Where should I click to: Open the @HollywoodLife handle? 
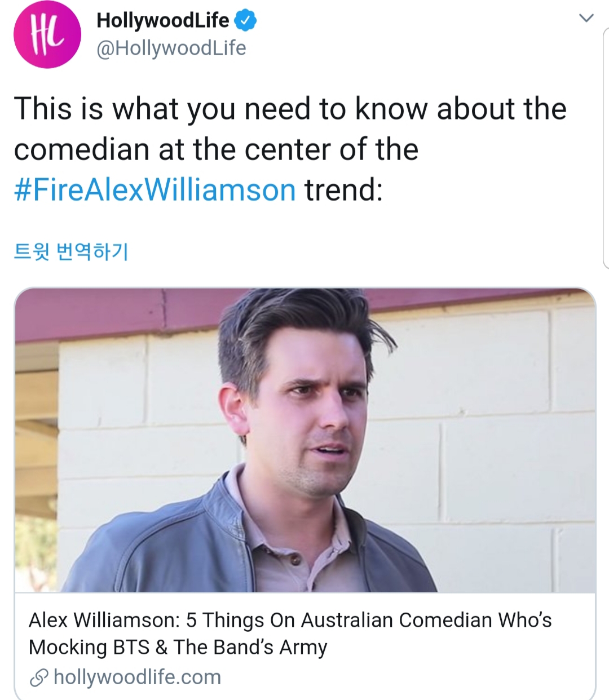(171, 48)
